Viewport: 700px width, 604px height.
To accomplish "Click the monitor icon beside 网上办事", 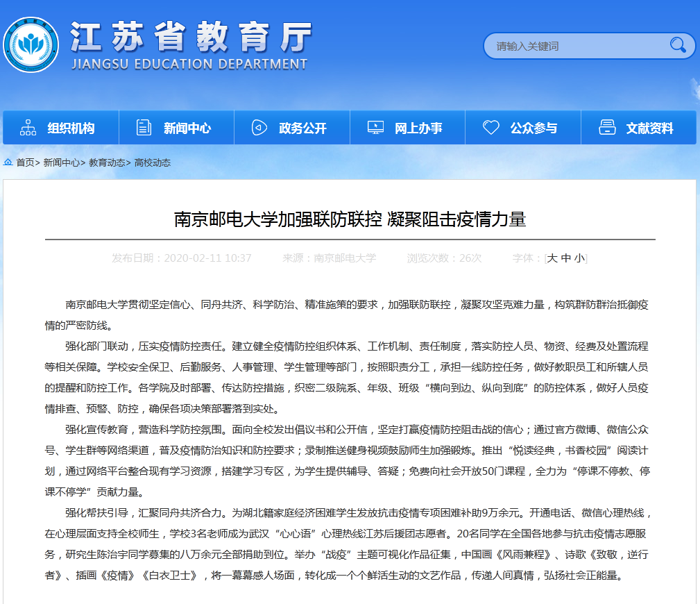I will coord(375,128).
